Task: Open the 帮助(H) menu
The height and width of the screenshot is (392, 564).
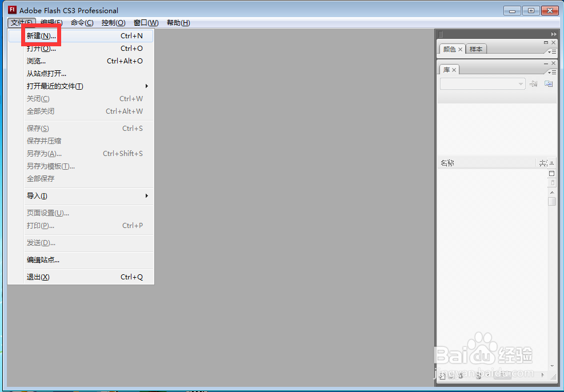Action: (178, 23)
